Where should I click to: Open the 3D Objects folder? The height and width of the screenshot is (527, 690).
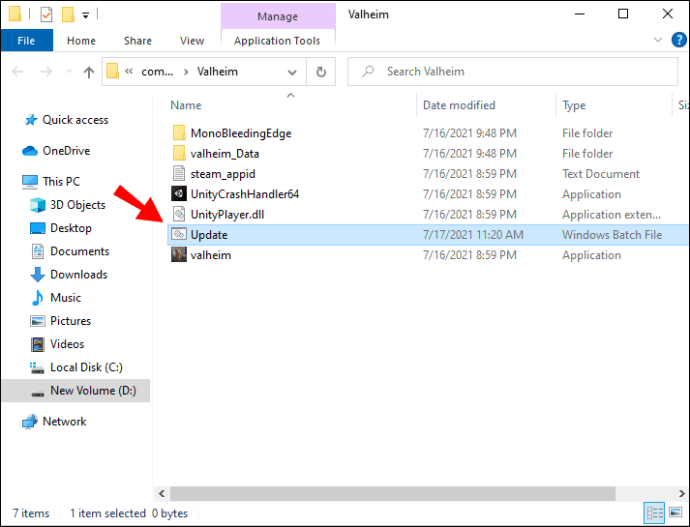pyautogui.click(x=77, y=205)
